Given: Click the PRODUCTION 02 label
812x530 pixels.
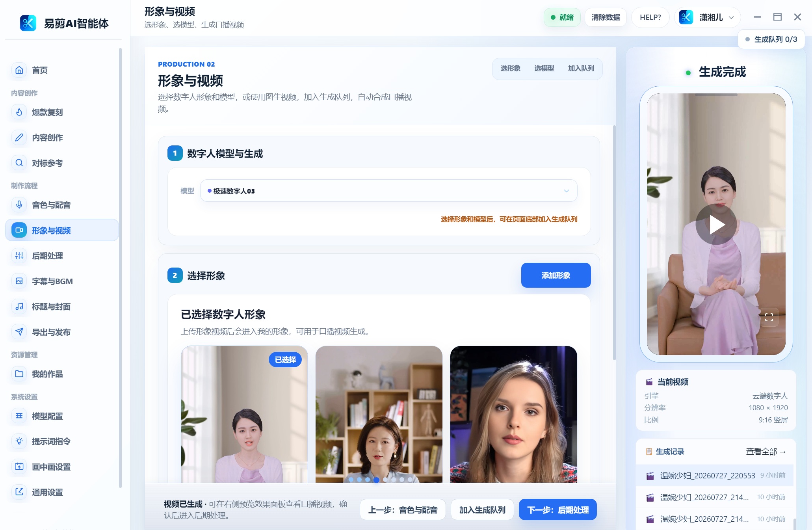Looking at the screenshot, I should point(186,64).
